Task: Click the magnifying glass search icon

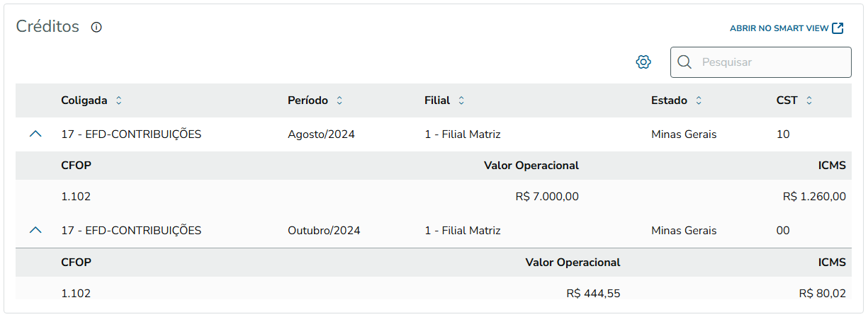Action: (x=684, y=62)
